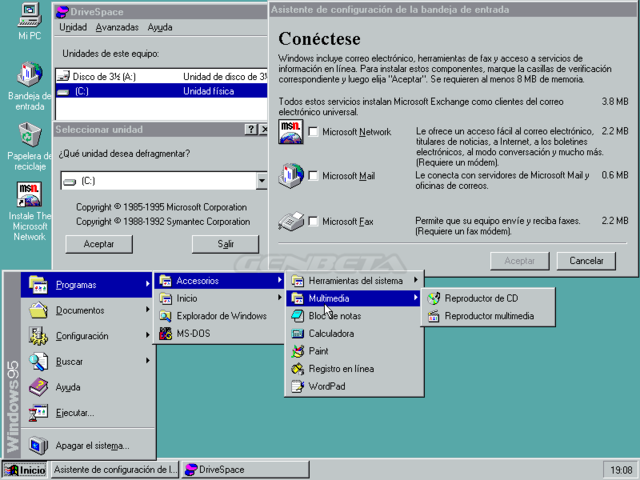This screenshot has width=640, height=480.
Task: Expand Inicio submenu arrow in Programas
Action: [280, 298]
